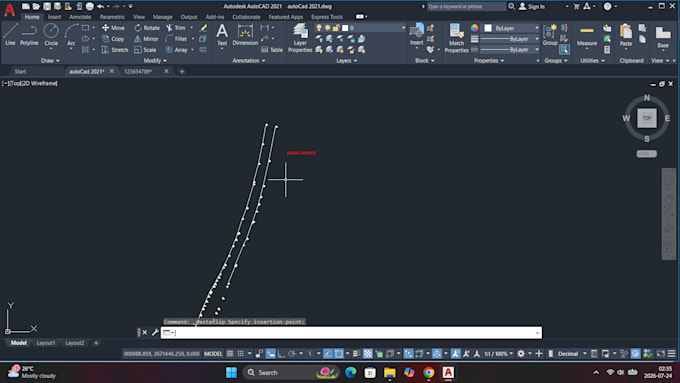Toggle object snap tracking in status bar
Screen dimensions: 680x383
click(x=328, y=354)
